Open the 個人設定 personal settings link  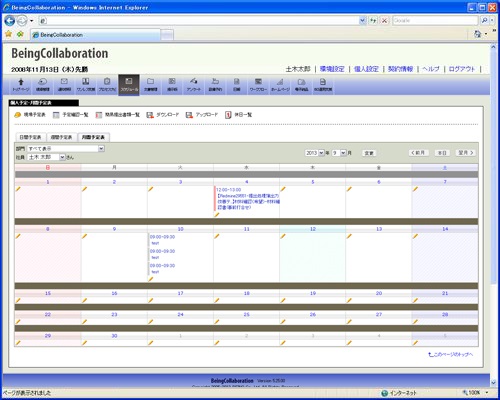click(366, 69)
